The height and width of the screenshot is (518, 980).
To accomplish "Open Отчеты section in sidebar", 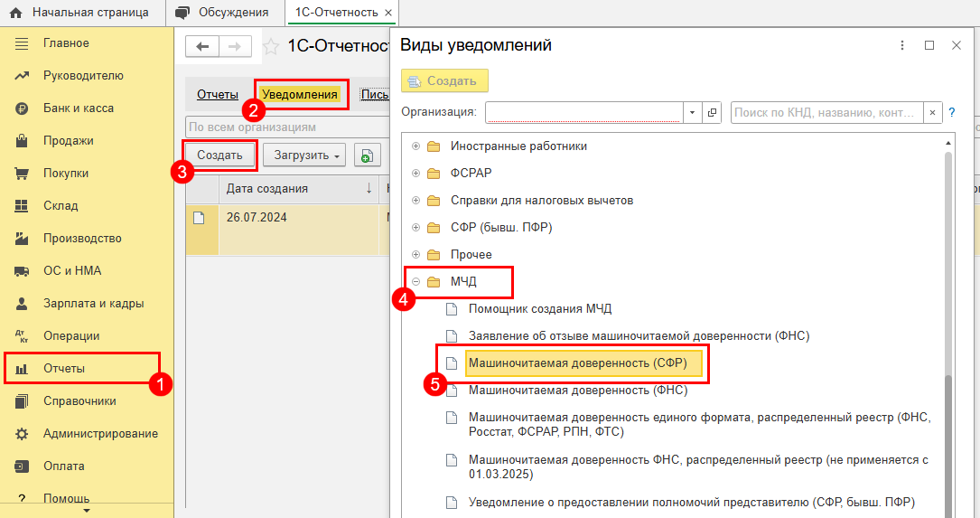I will (64, 369).
